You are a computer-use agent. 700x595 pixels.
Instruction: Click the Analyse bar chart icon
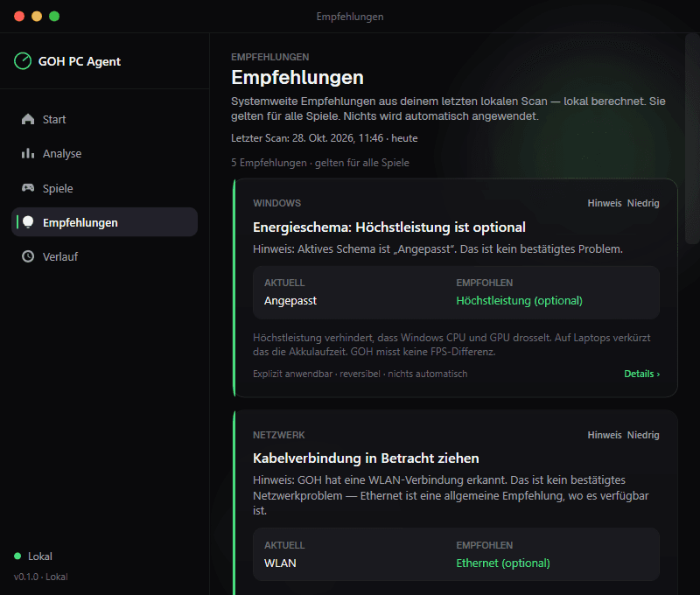click(x=28, y=153)
